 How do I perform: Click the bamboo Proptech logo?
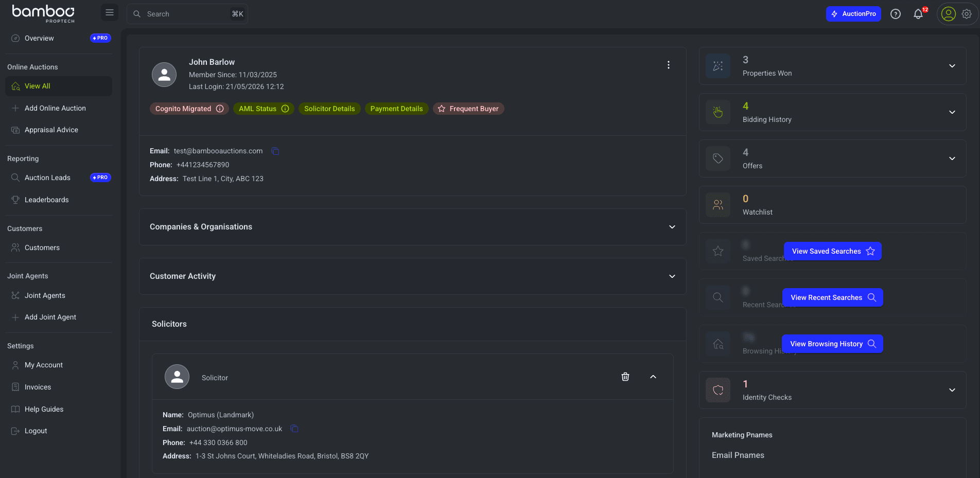43,13
